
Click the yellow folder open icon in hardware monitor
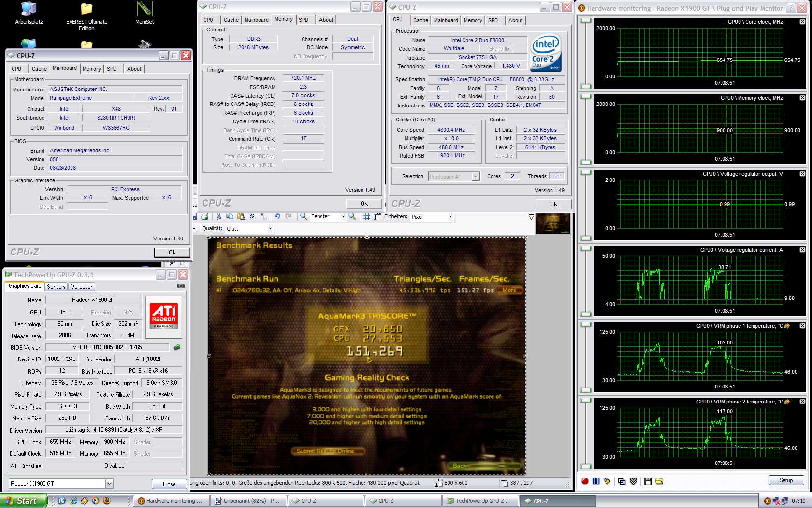(x=659, y=481)
